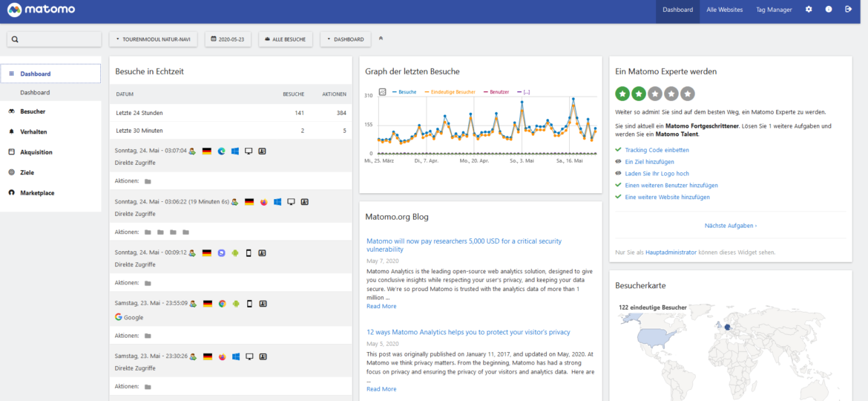Viewport: 868px width, 401px height.
Task: Toggle the [...] series in graph legend
Action: point(524,92)
